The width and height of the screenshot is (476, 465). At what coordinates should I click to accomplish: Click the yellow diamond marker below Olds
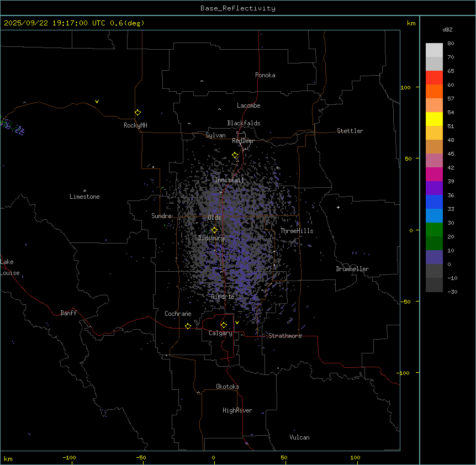click(x=215, y=230)
